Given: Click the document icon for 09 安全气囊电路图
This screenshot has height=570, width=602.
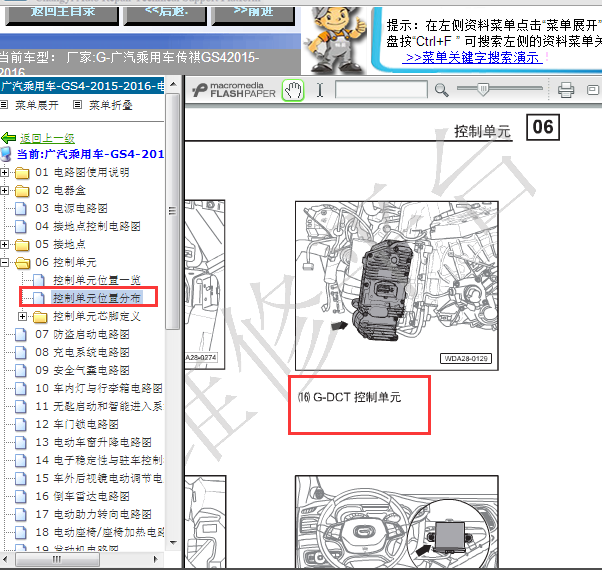Looking at the screenshot, I should pos(21,370).
